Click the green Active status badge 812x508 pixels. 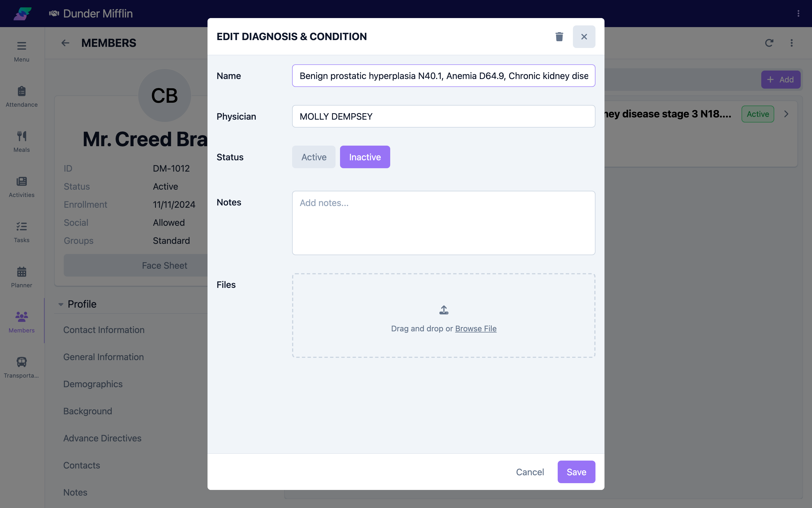point(758,114)
